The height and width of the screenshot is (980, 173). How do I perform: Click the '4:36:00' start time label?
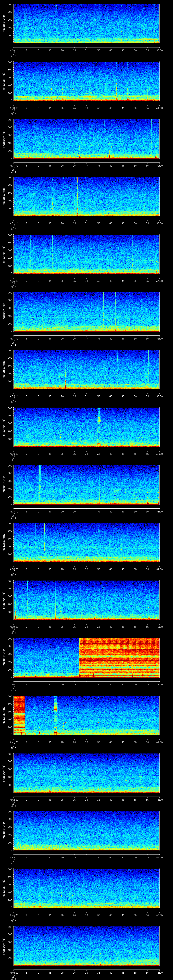(14, 454)
